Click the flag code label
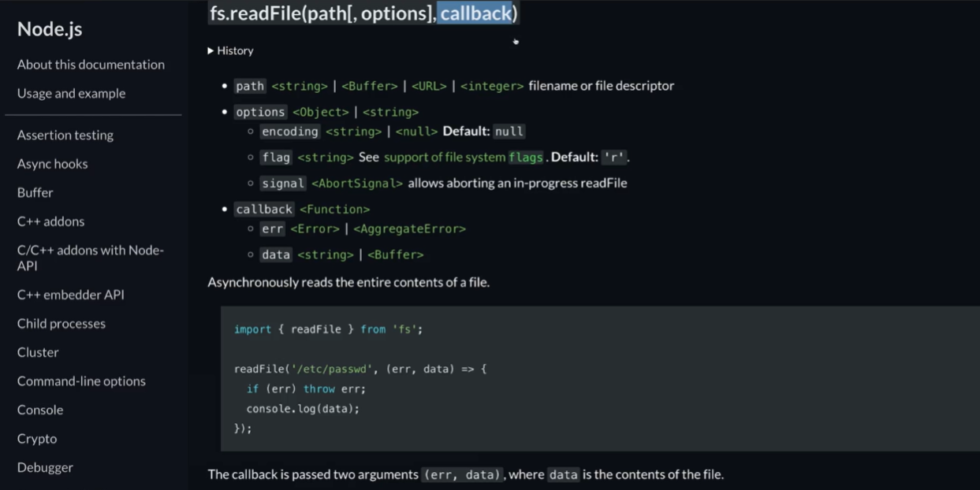This screenshot has width=980, height=490. (x=276, y=158)
